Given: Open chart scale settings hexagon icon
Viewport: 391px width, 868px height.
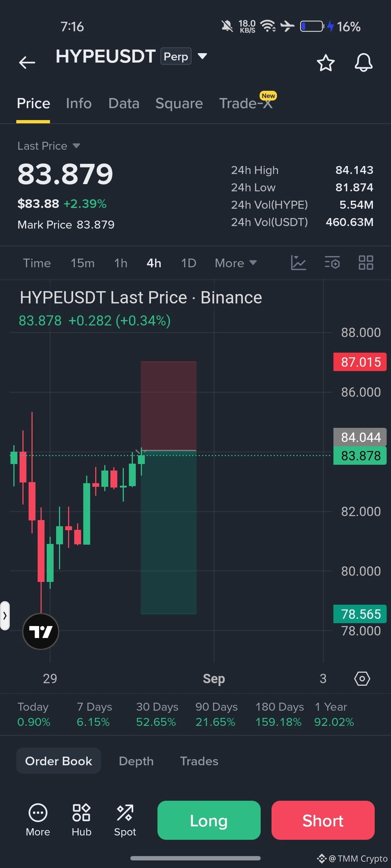Looking at the screenshot, I should (362, 678).
